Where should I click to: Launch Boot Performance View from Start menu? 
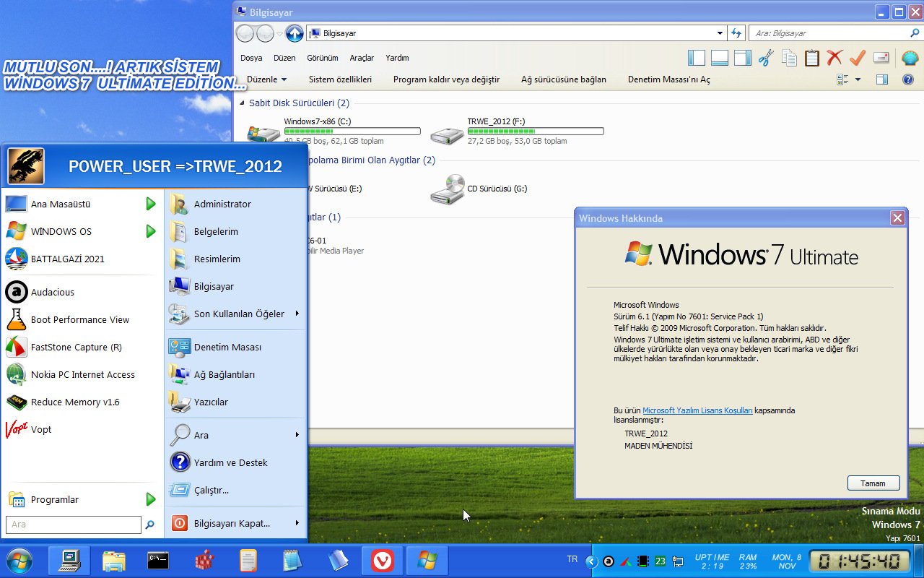point(81,319)
